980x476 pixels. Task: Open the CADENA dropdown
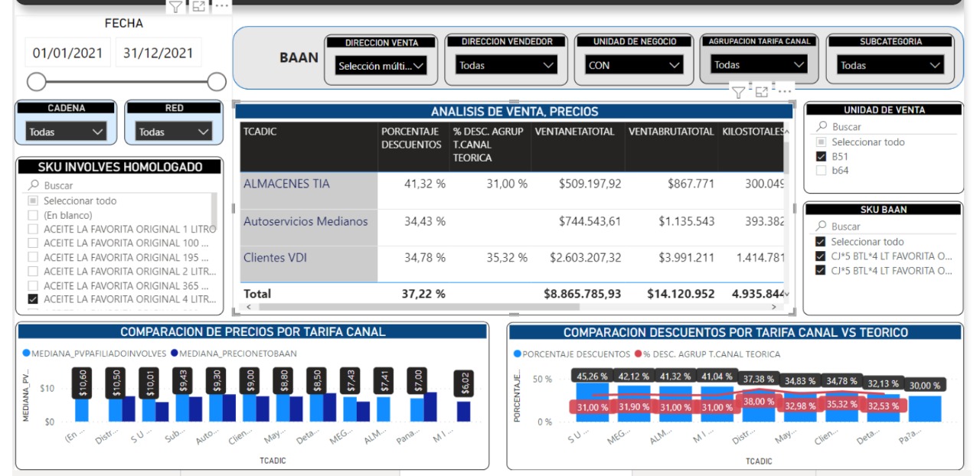(x=67, y=132)
